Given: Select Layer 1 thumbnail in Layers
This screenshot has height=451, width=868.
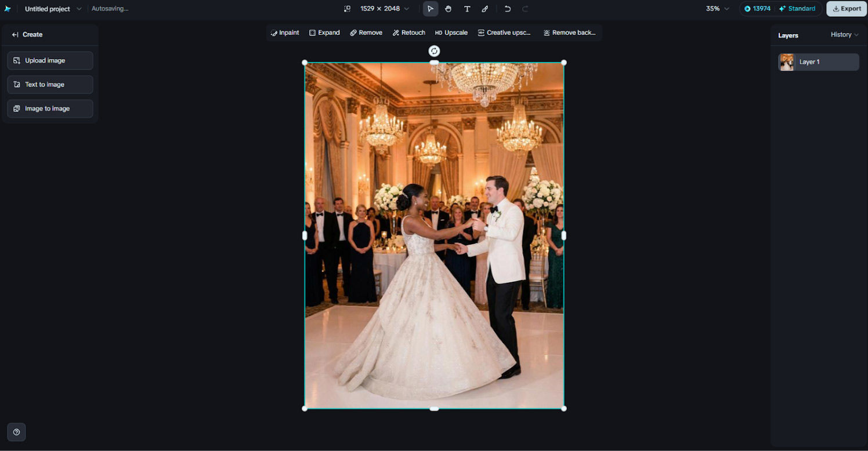Looking at the screenshot, I should coord(787,62).
